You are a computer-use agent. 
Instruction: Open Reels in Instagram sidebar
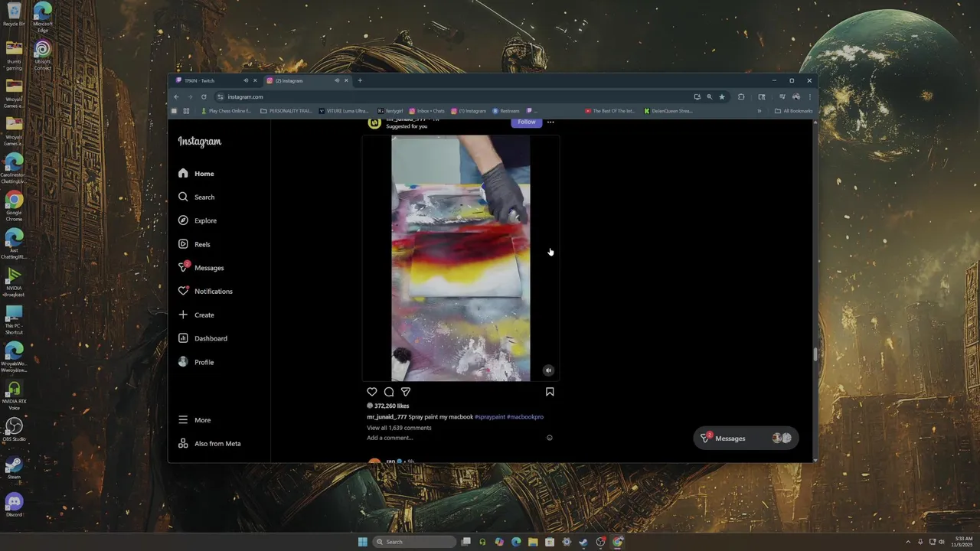click(x=194, y=244)
